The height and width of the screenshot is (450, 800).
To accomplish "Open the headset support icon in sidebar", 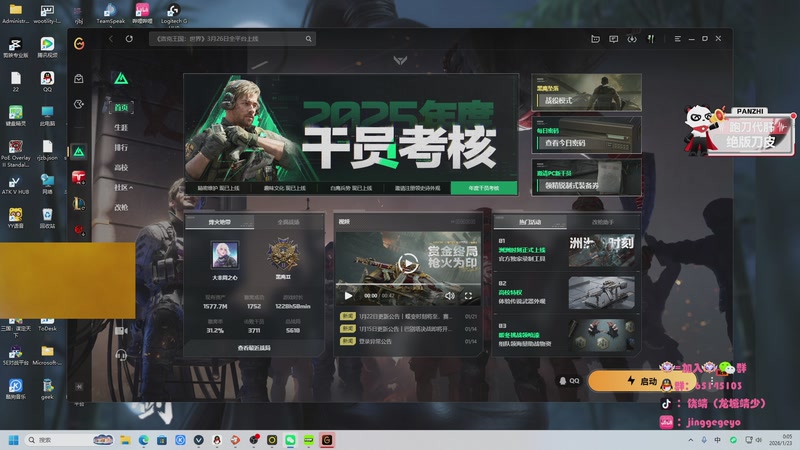I will point(121,355).
